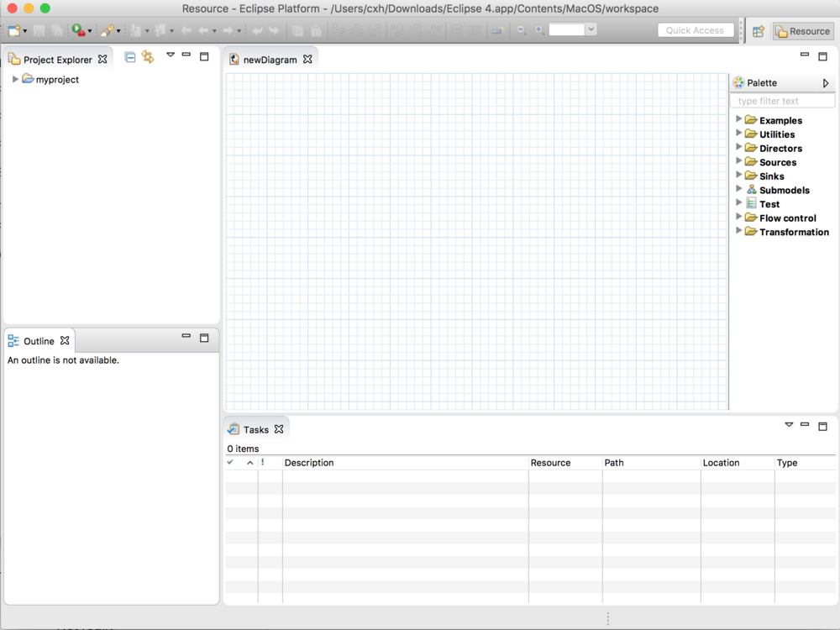The image size is (840, 630).
Task: Click the Save icon in the toolbar
Action: pos(39,29)
